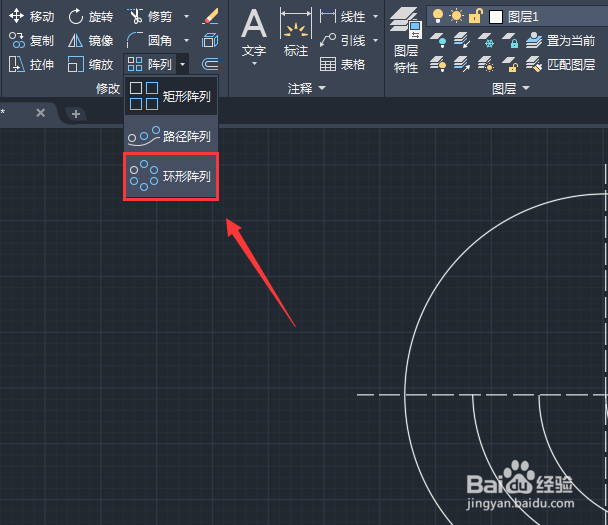Click the Array (阵列) tool button
Screen dimensions: 608x525
pyautogui.click(x=150, y=64)
